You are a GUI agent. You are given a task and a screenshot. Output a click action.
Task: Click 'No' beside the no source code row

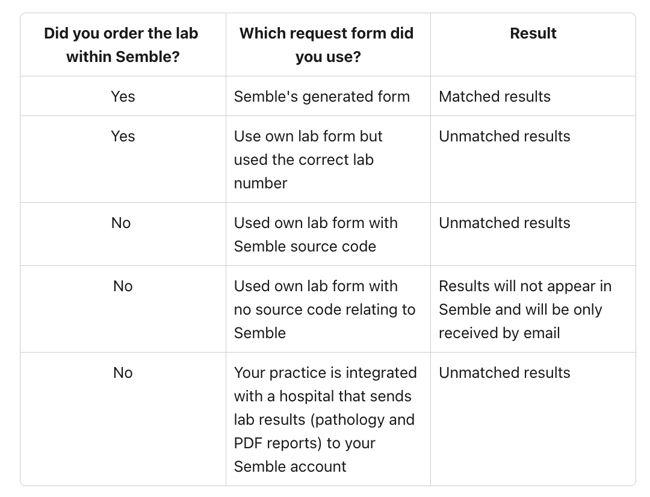point(123,286)
